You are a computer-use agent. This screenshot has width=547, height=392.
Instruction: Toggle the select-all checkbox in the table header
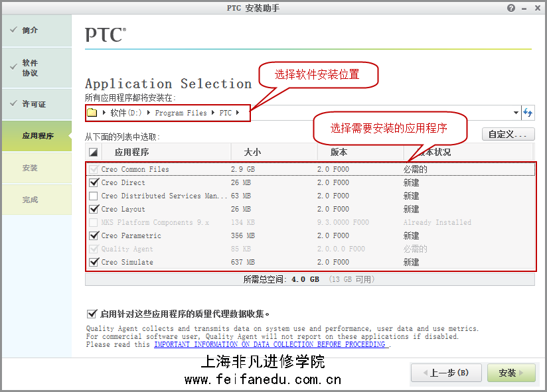coord(93,153)
